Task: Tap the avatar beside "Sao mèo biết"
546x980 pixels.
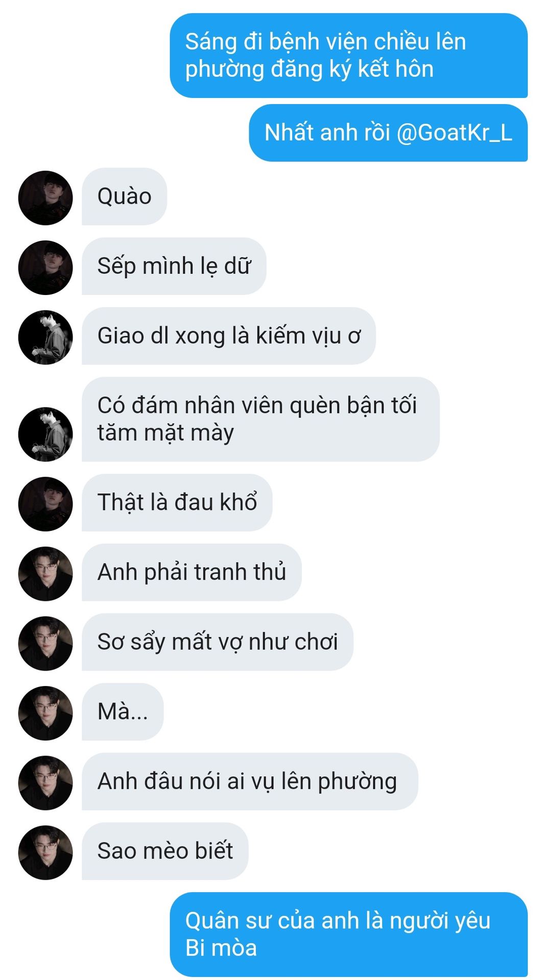Action: point(45,853)
